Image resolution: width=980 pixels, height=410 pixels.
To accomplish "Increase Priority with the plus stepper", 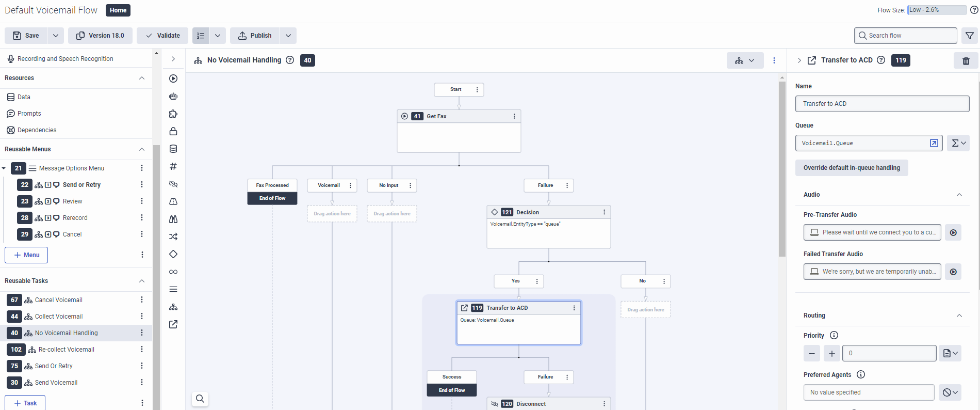I will 831,353.
